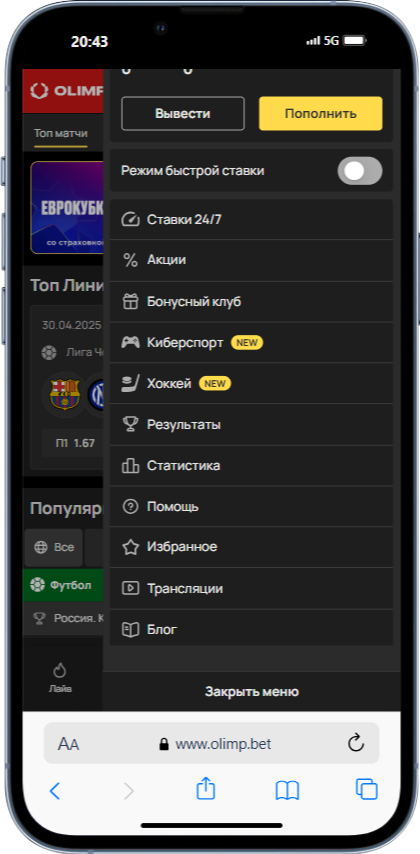Select the Киберспорт gamepad icon
The width and height of the screenshot is (420, 854).
click(130, 343)
